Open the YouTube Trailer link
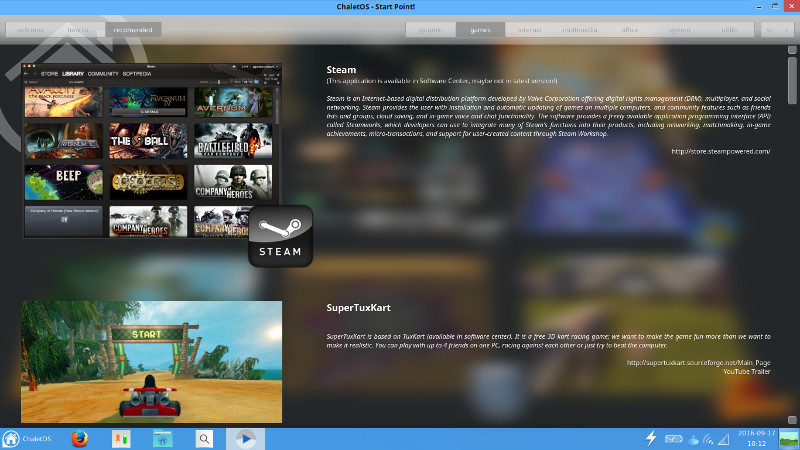Viewport: 800px width, 450px height. [x=746, y=371]
